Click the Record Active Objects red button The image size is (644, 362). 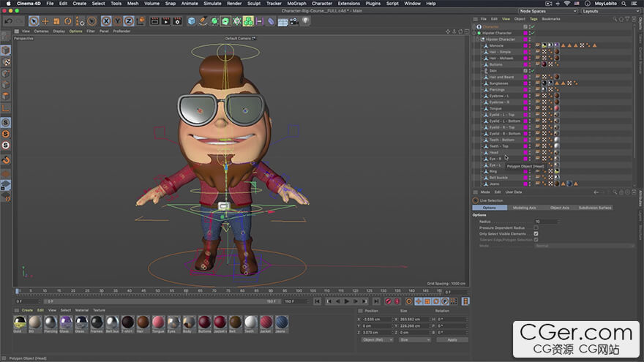click(x=388, y=301)
